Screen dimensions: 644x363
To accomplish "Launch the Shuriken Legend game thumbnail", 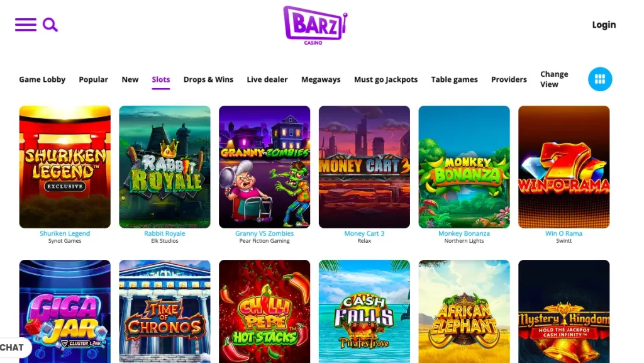I will tap(65, 167).
